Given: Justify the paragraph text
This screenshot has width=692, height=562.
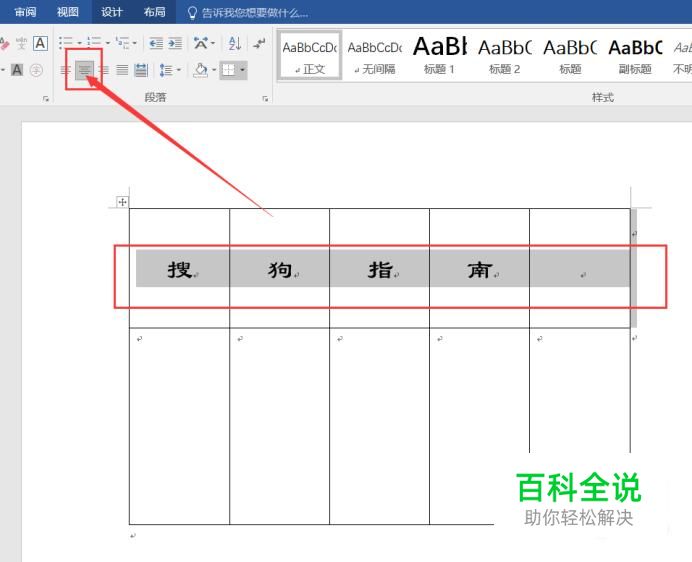Looking at the screenshot, I should click(x=122, y=70).
